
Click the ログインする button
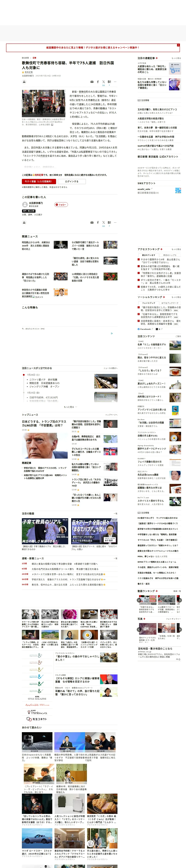[72, 182]
